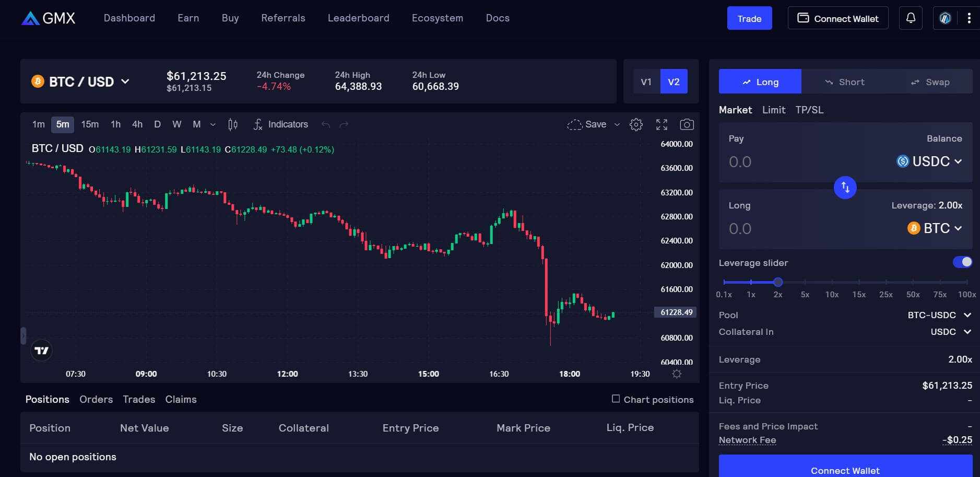The height and width of the screenshot is (477, 980).
Task: Switch to V1 version
Action: coord(646,82)
